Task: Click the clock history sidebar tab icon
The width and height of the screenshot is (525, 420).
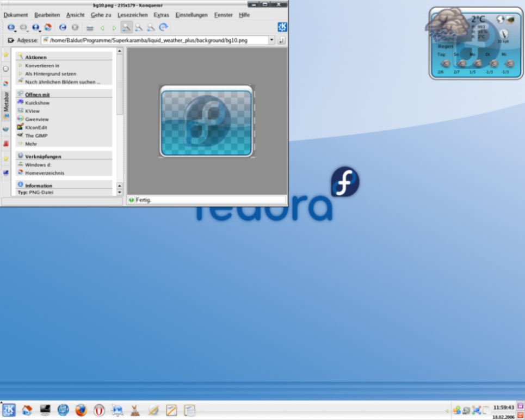Action: pyautogui.click(x=5, y=69)
